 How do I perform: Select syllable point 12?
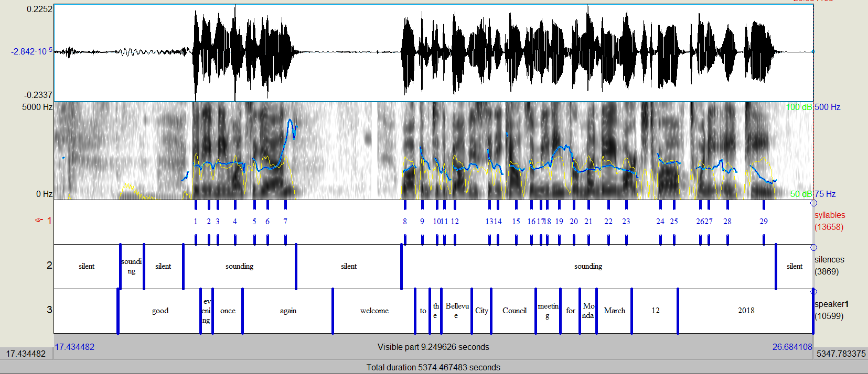pyautogui.click(x=455, y=222)
